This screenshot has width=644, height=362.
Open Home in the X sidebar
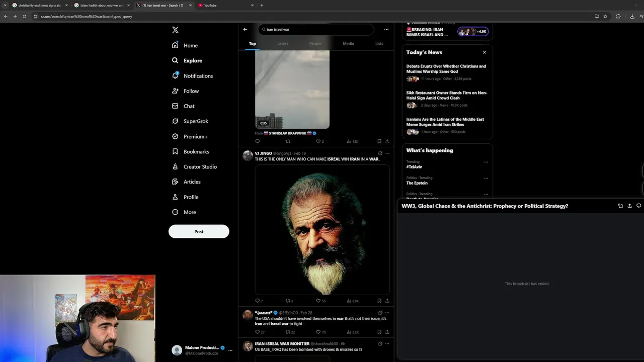click(185, 45)
